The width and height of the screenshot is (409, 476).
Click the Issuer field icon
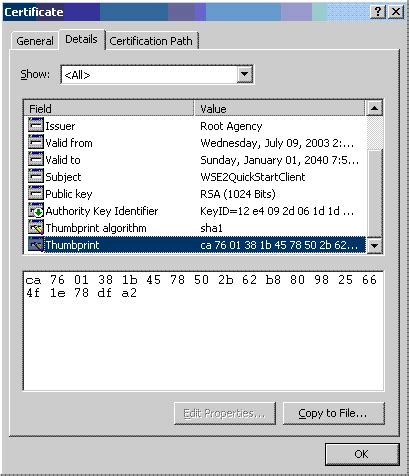click(36, 125)
